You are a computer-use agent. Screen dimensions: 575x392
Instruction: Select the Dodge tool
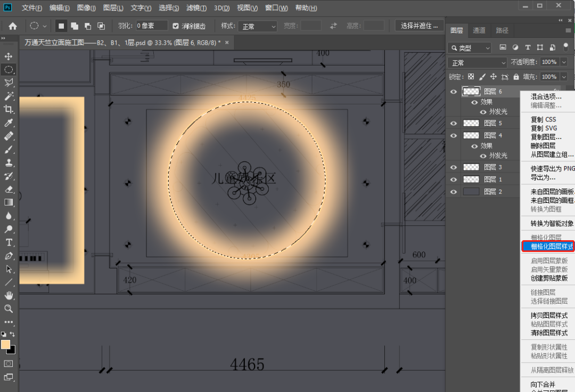tap(9, 229)
